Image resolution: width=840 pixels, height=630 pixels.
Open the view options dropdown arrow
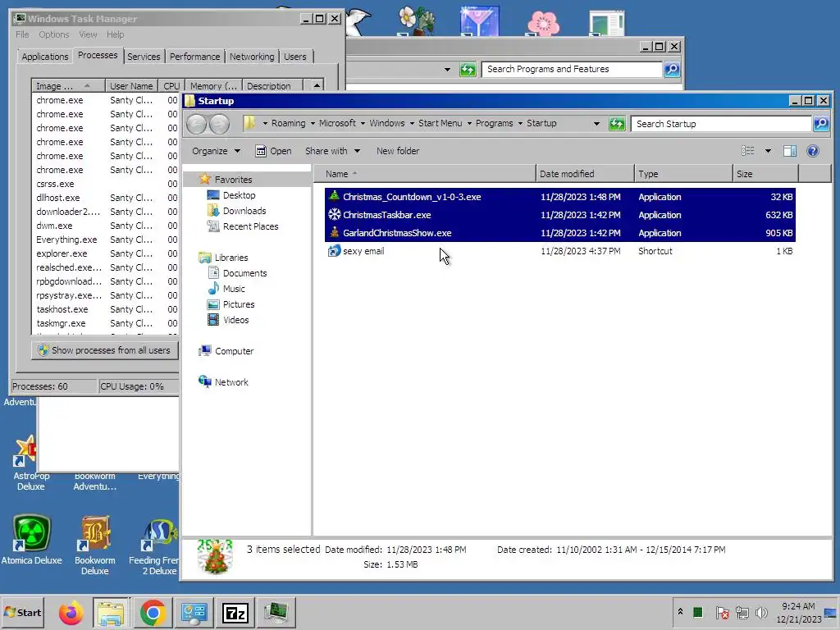(768, 151)
